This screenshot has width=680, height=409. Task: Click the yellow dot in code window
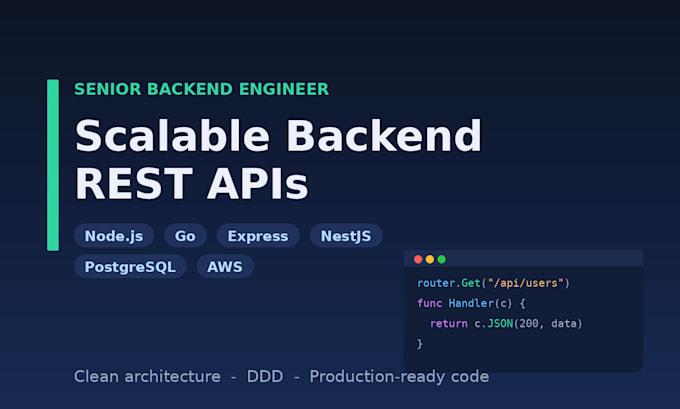(430, 259)
